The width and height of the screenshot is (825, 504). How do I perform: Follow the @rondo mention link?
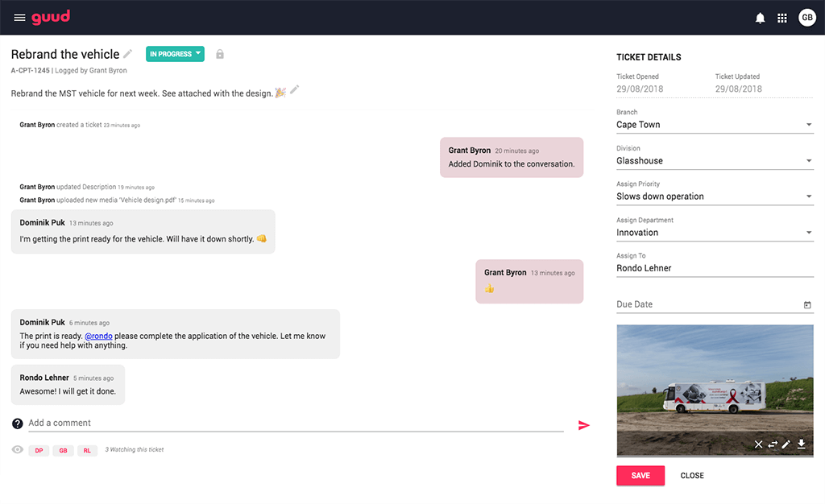coord(98,336)
